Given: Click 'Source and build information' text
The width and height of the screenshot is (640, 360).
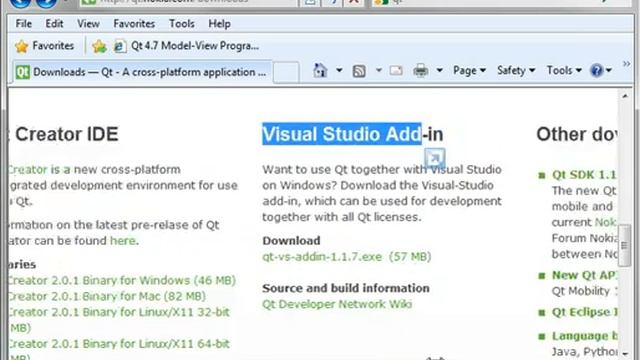Looking at the screenshot, I should point(346,288).
